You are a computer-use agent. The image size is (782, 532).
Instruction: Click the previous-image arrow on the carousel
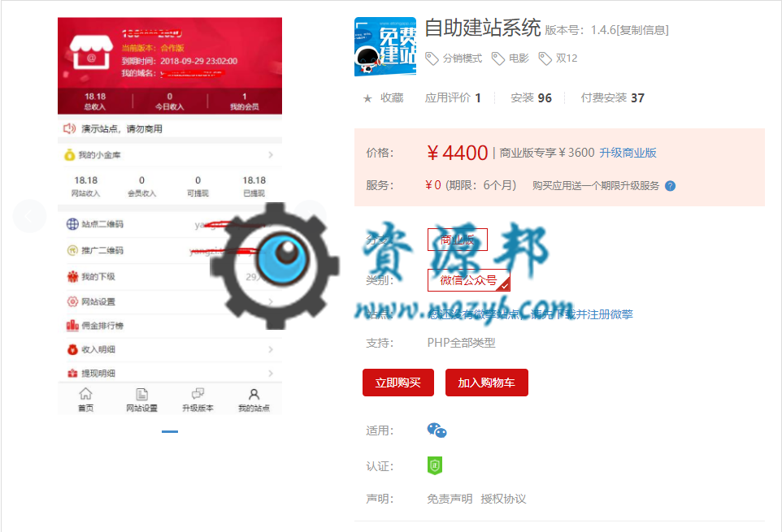click(x=29, y=216)
